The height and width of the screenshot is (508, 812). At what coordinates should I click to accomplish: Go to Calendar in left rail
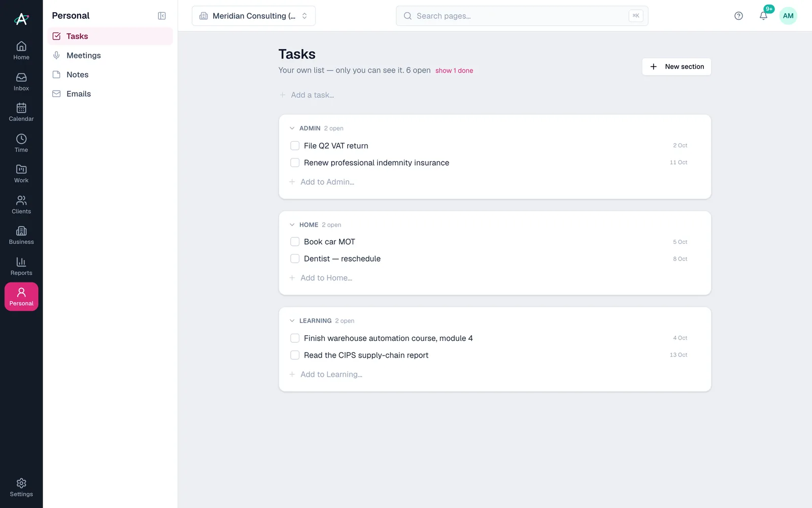(x=21, y=112)
